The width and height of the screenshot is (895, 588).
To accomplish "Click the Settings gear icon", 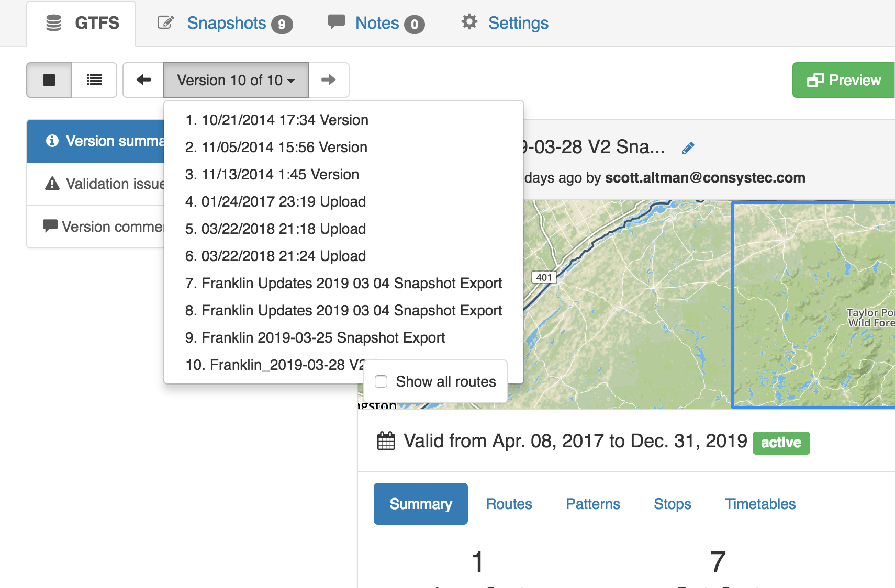I will (x=469, y=22).
